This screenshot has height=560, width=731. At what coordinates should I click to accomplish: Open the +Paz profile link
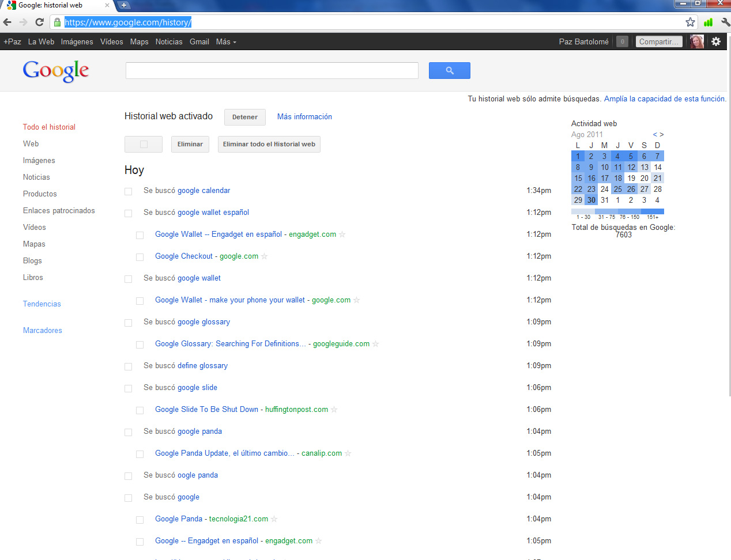point(12,41)
